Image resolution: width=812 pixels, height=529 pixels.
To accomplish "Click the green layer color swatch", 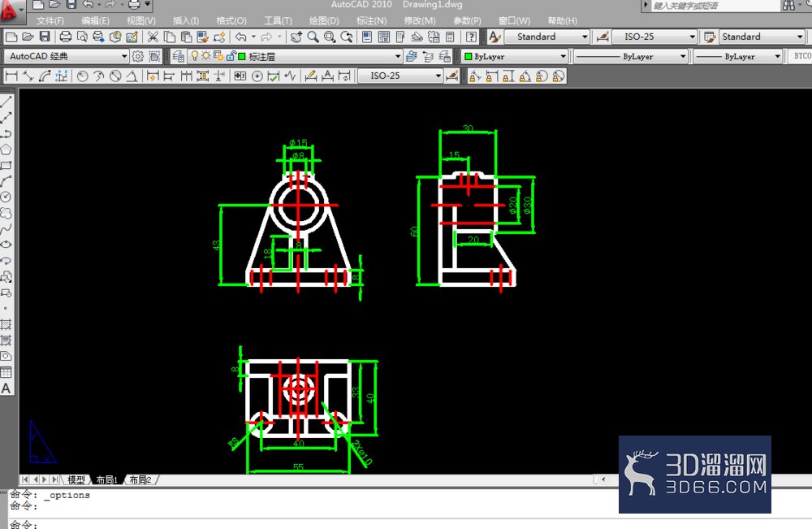I will point(242,56).
